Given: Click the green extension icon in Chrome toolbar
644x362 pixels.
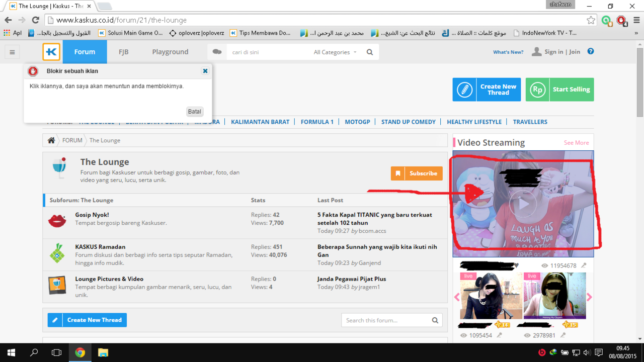Looking at the screenshot, I should (607, 21).
